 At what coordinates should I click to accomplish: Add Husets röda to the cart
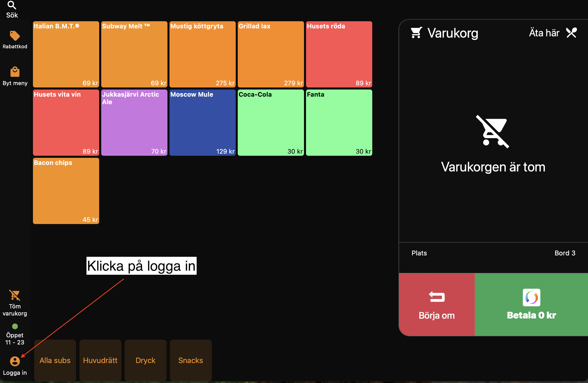(339, 54)
